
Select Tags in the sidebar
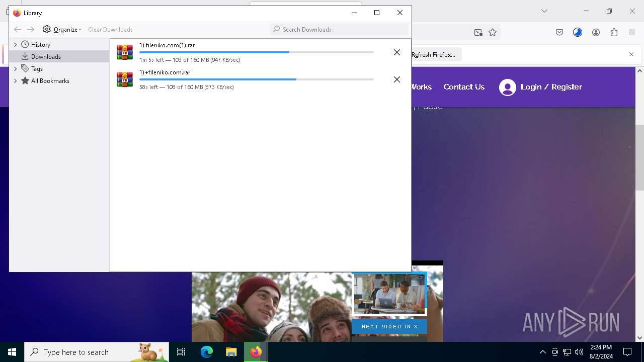pos(37,69)
